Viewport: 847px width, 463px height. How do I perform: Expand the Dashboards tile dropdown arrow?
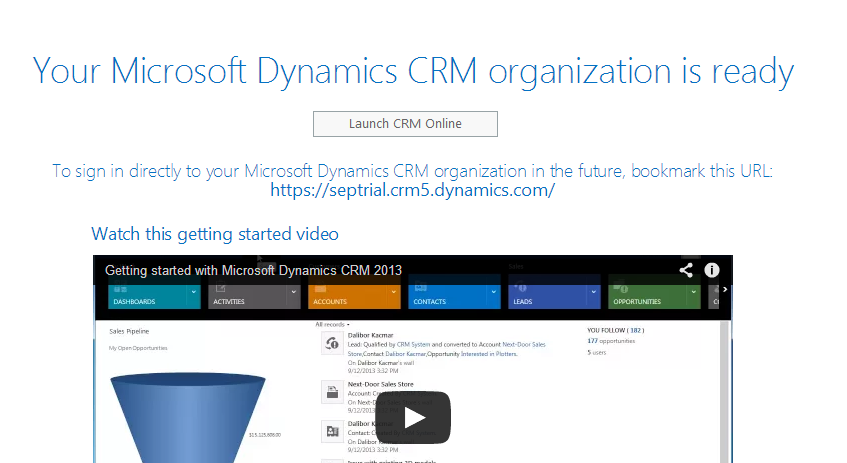coord(193,293)
